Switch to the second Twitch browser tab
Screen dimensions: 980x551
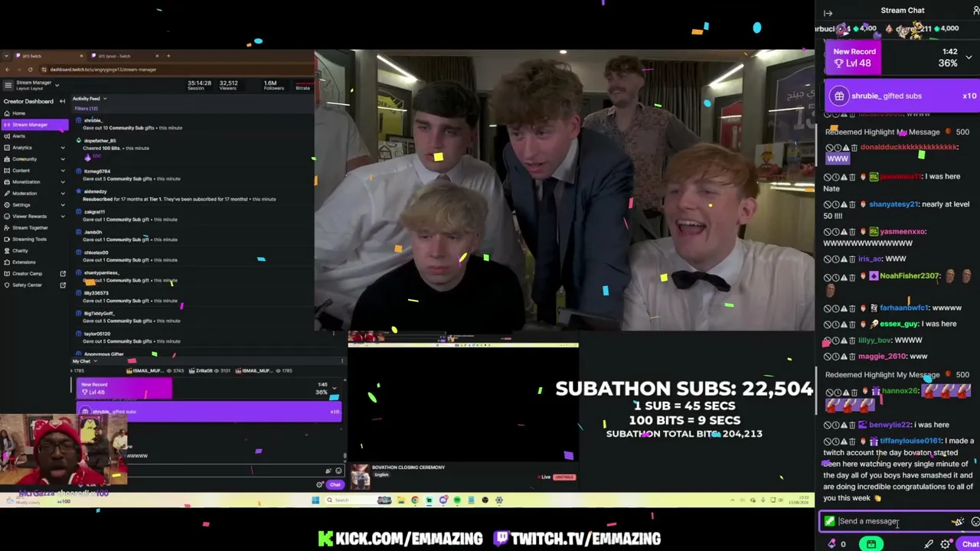(122, 56)
